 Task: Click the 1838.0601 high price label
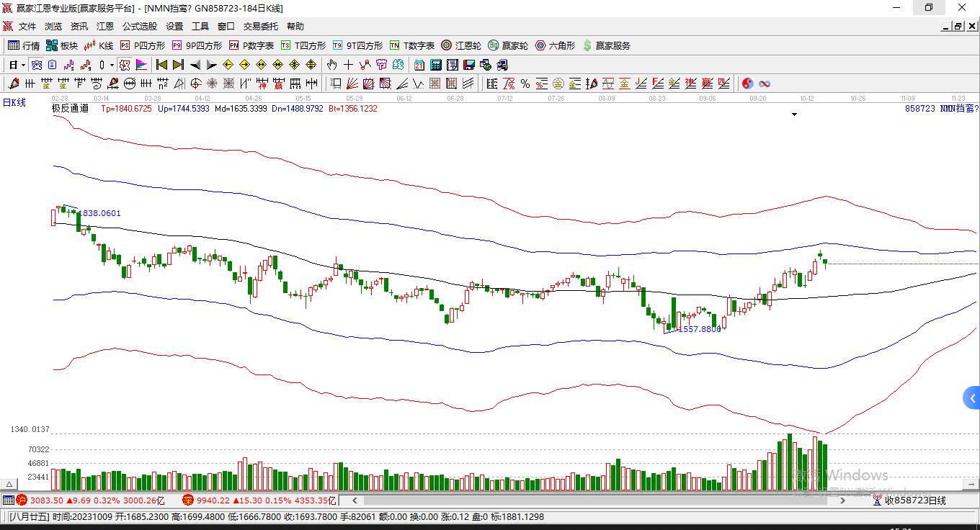point(99,213)
